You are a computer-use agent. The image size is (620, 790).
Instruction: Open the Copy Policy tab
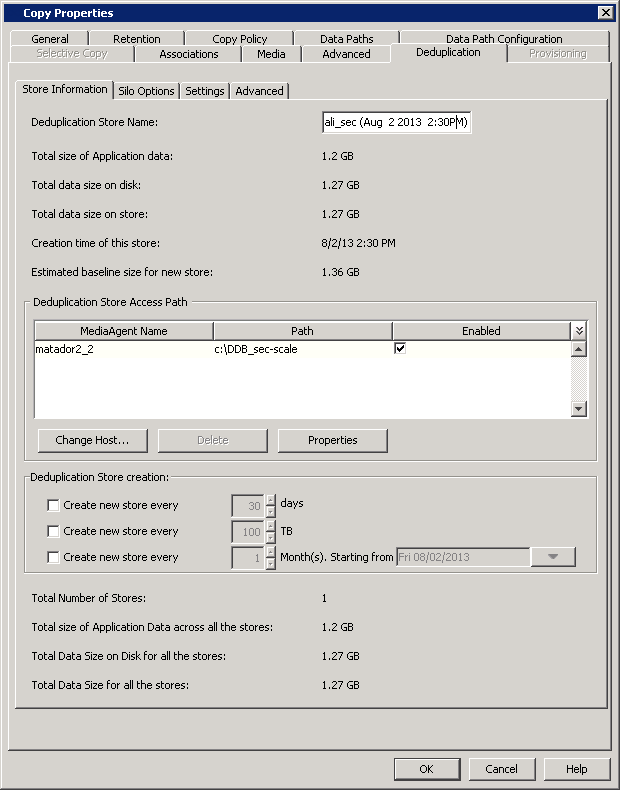click(239, 39)
